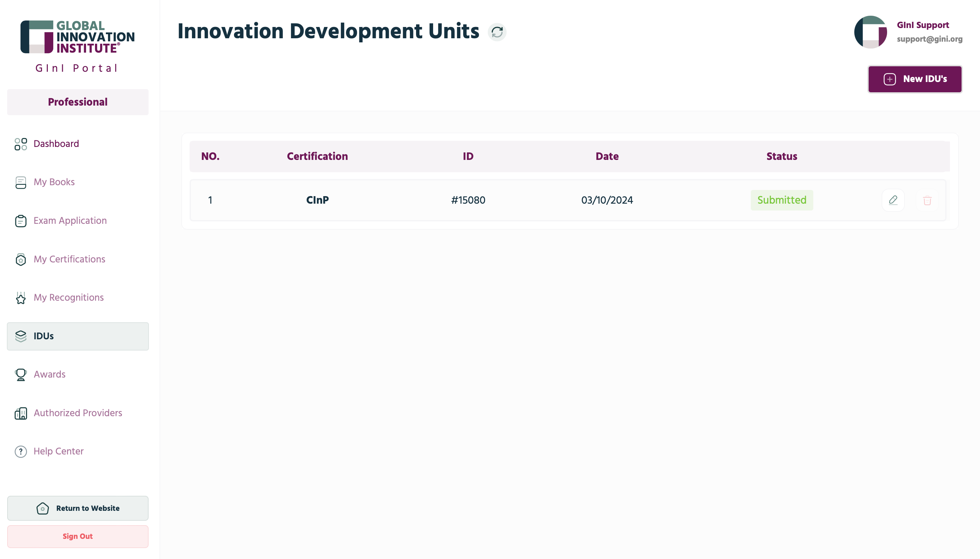Click the IDUs layers icon

(21, 336)
